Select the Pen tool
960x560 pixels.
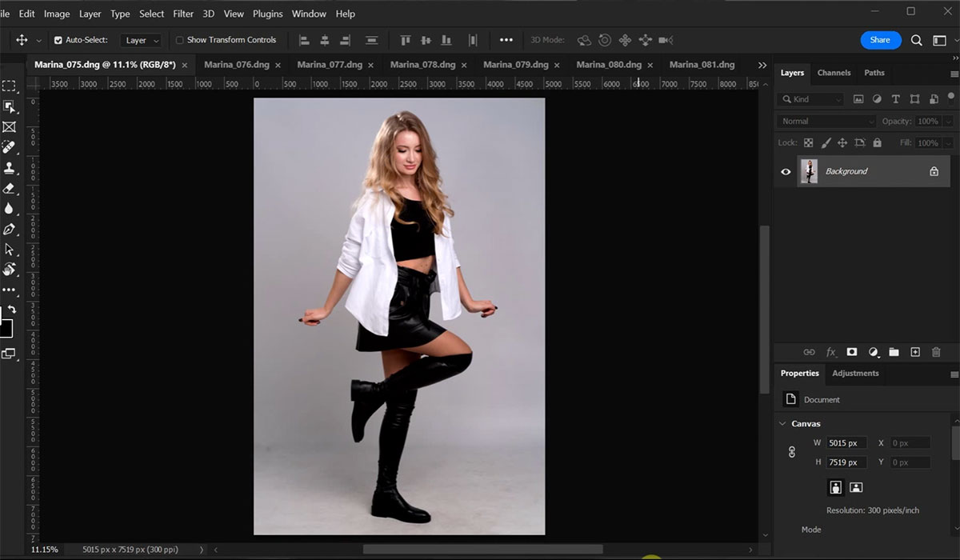click(9, 230)
